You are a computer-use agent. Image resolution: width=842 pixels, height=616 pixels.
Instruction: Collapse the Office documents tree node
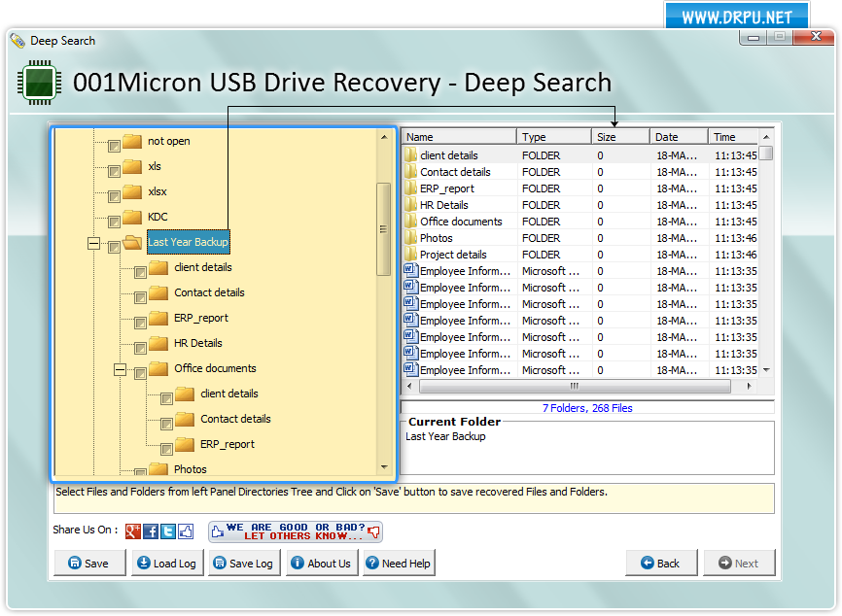click(121, 368)
